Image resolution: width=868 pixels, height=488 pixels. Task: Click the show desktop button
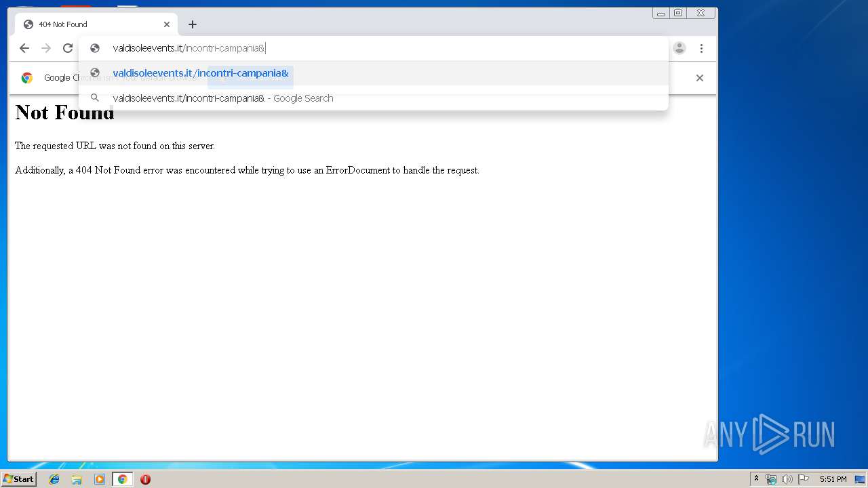(860, 479)
